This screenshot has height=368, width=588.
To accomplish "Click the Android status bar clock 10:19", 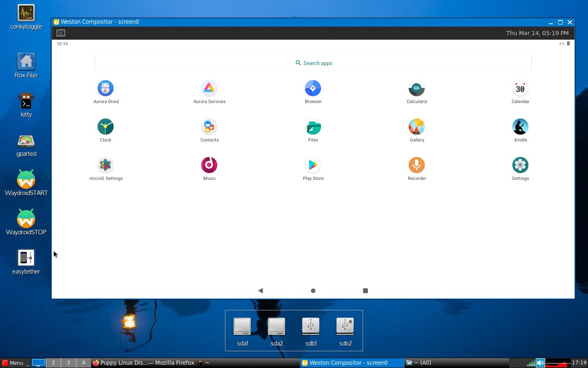I will pos(62,44).
